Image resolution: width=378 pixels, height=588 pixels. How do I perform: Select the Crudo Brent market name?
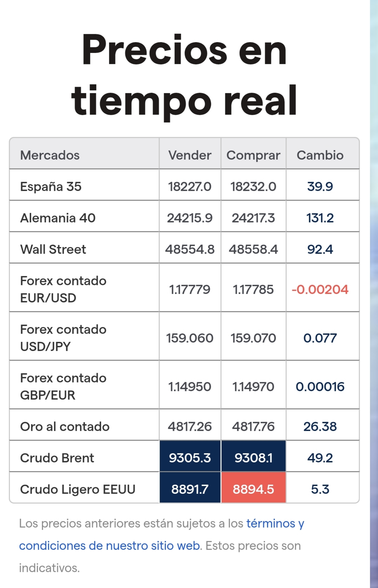click(x=57, y=458)
